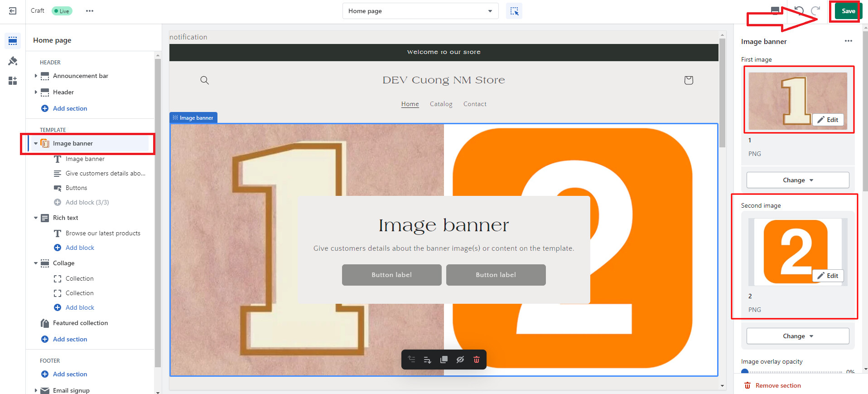Open Theme settings paintbrush icon

13,61
